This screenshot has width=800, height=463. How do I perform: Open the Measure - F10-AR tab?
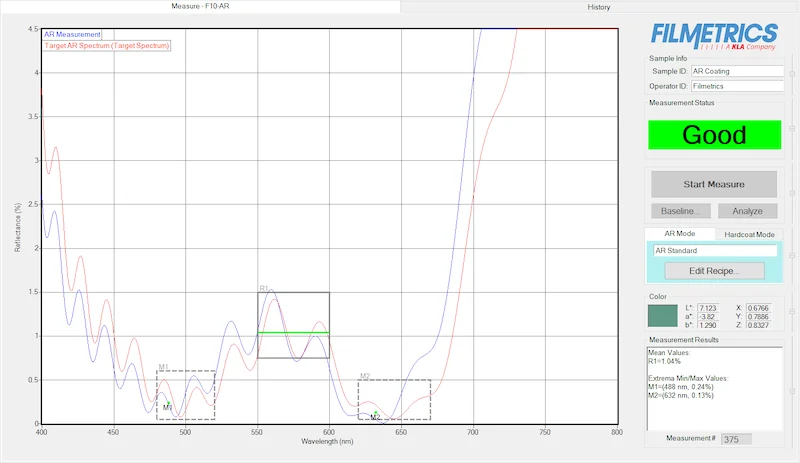pyautogui.click(x=200, y=7)
